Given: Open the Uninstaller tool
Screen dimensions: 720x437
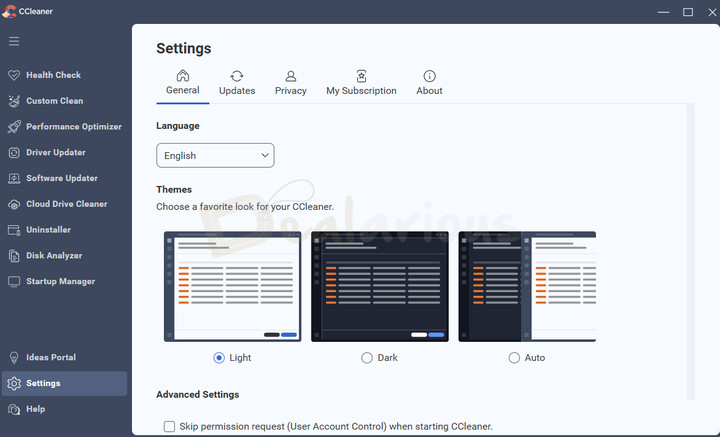Looking at the screenshot, I should coord(48,230).
